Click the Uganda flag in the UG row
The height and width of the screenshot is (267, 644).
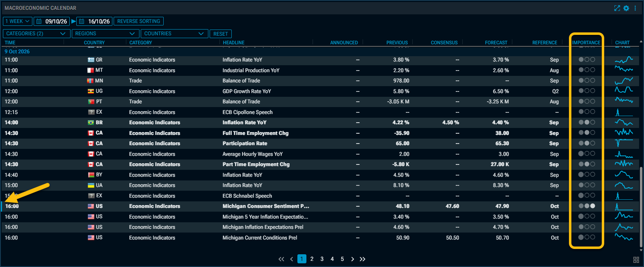(91, 91)
